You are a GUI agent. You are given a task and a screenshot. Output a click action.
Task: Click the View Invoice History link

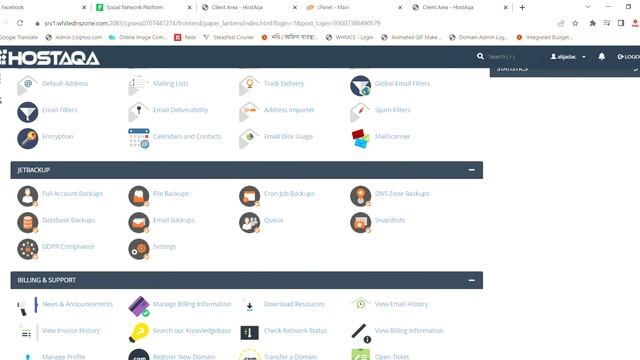pyautogui.click(x=71, y=331)
